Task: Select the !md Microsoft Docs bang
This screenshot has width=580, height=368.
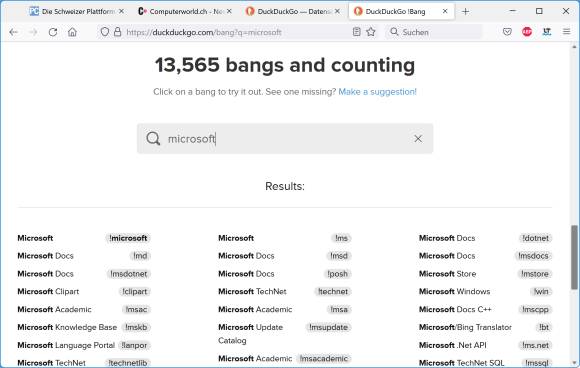Action: [140, 256]
